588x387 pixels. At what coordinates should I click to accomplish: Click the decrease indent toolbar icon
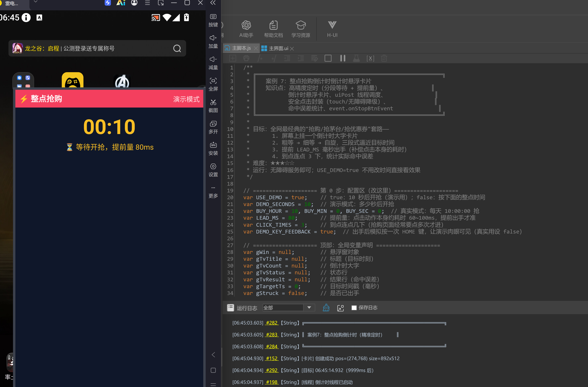pos(287,58)
